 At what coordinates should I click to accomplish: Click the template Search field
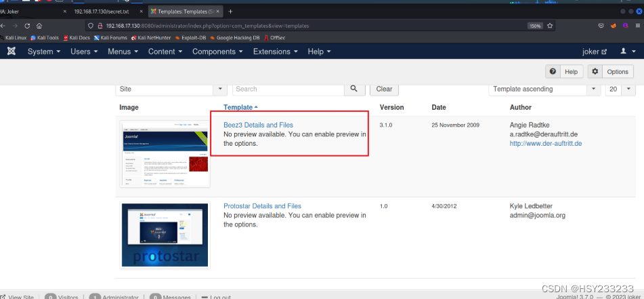coord(288,89)
